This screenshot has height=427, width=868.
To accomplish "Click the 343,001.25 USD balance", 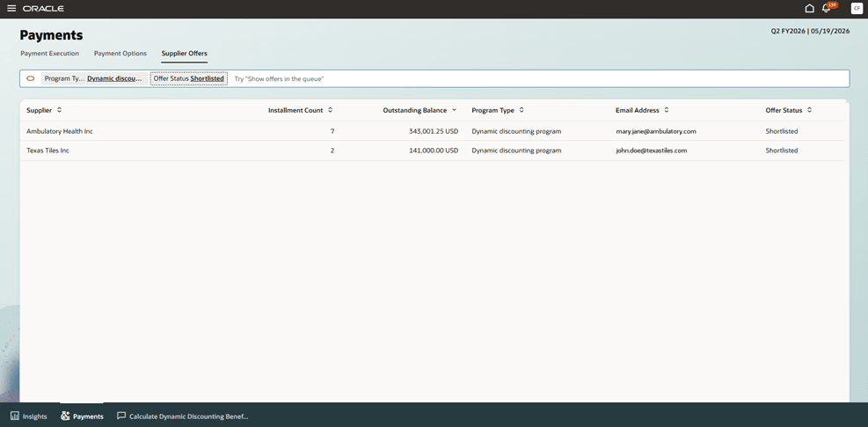I will coord(434,131).
